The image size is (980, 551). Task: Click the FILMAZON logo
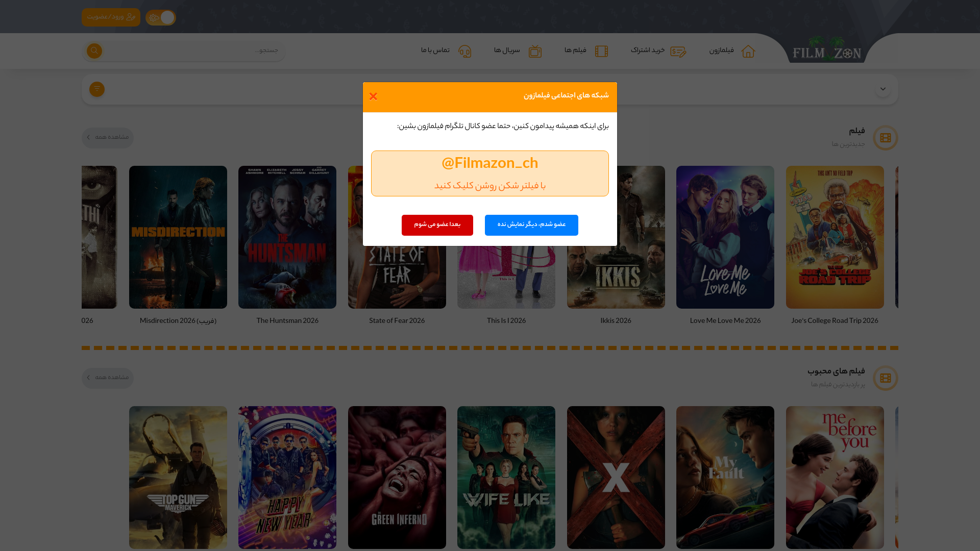pos(827,49)
